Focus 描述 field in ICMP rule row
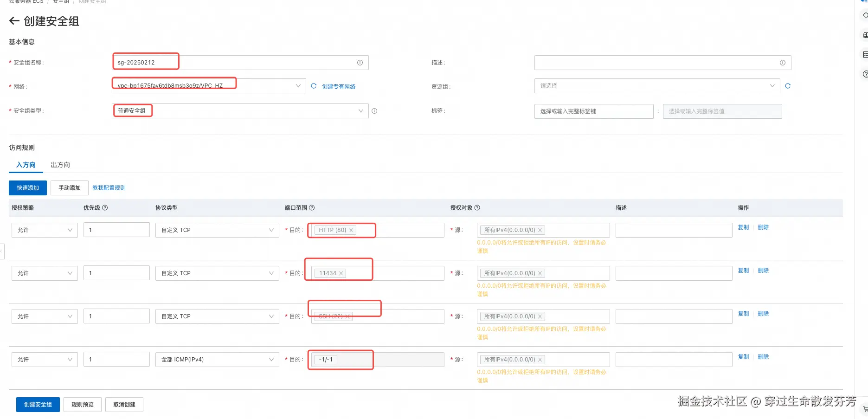Viewport: 868px width, 419px height. [674, 360]
